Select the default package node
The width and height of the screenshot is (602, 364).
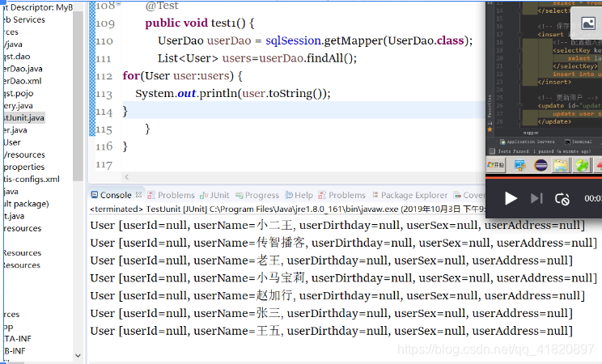(x=26, y=204)
